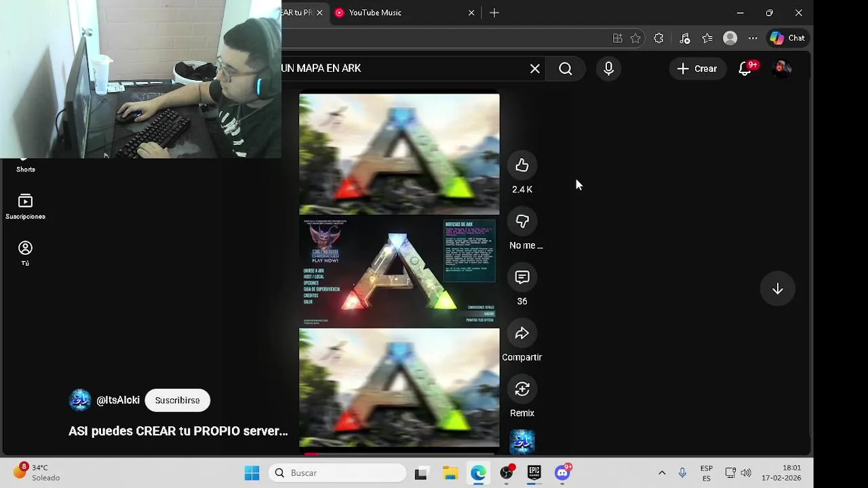This screenshot has height=488, width=868.
Task: Open the network icon in the tray
Action: [x=730, y=473]
